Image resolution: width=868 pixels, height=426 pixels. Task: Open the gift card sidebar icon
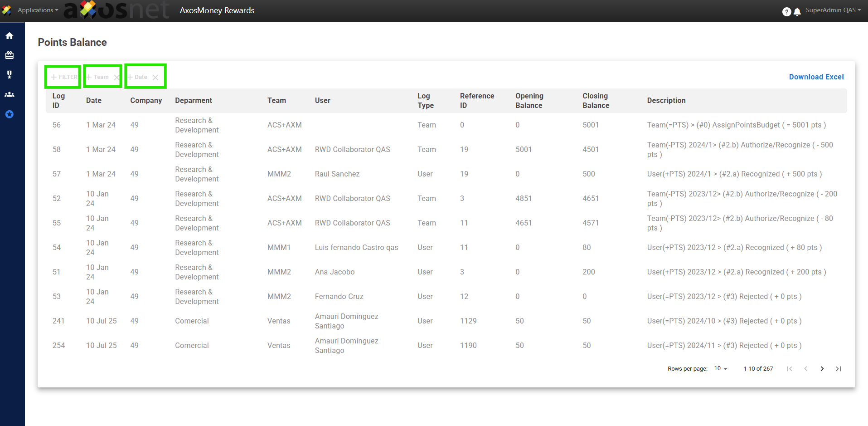(x=10, y=55)
